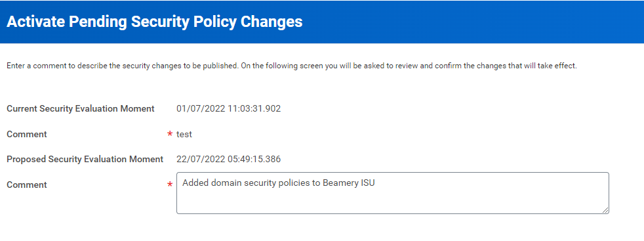Screen dimensions: 644x241
Task: Click the Comment label beside the text area
Action: [27, 185]
